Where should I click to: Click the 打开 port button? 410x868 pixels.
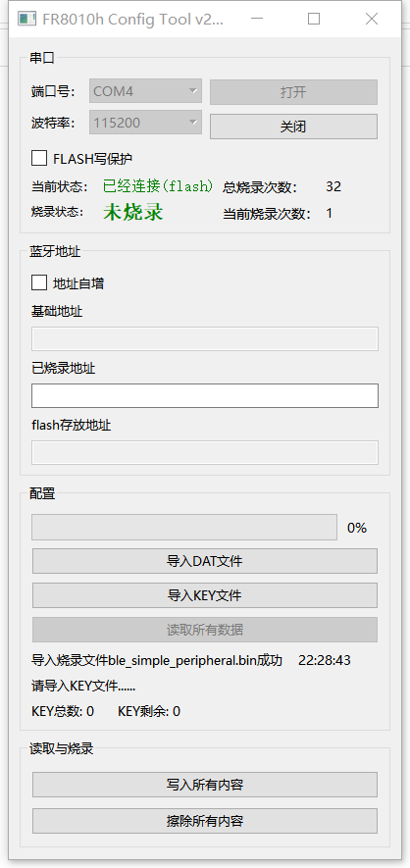[293, 92]
